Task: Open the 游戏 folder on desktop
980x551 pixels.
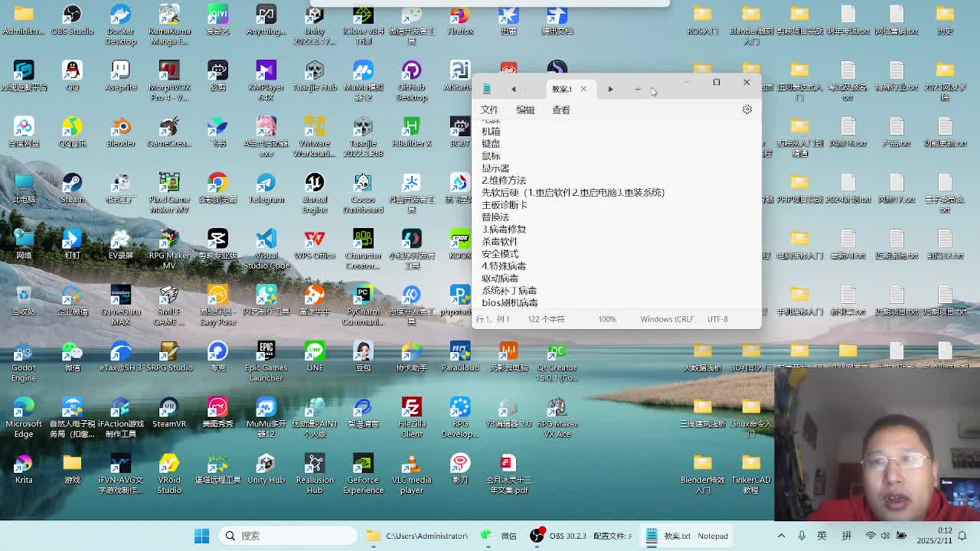Action: pos(72,469)
